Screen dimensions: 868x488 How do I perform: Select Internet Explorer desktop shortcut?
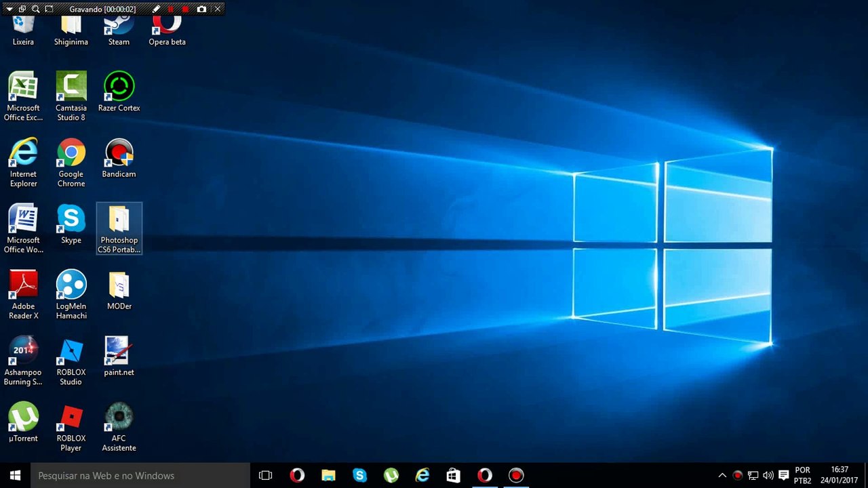tap(24, 163)
